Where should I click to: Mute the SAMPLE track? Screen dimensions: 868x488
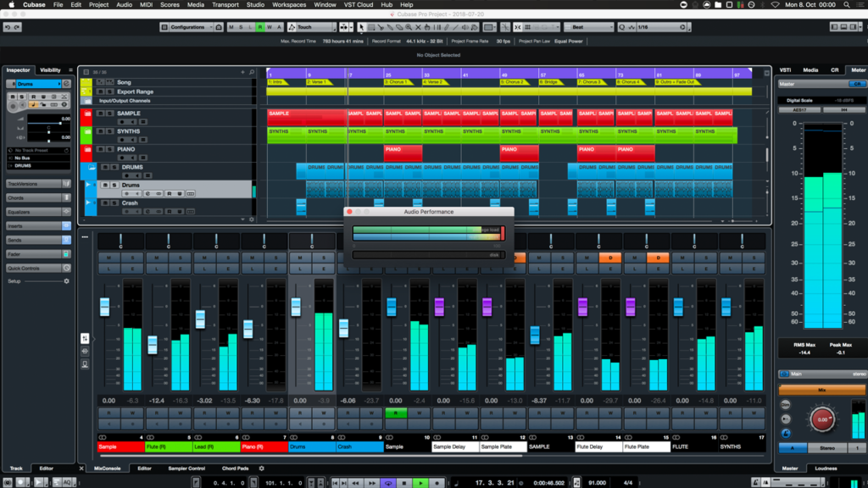(101, 113)
